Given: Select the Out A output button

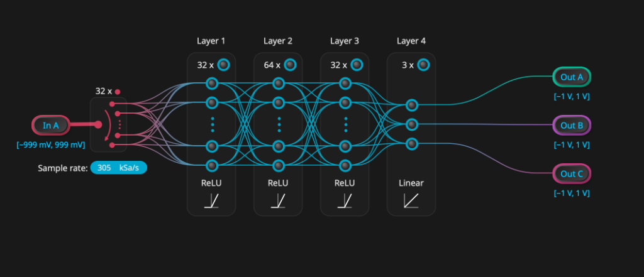Looking at the screenshot, I should [x=572, y=77].
